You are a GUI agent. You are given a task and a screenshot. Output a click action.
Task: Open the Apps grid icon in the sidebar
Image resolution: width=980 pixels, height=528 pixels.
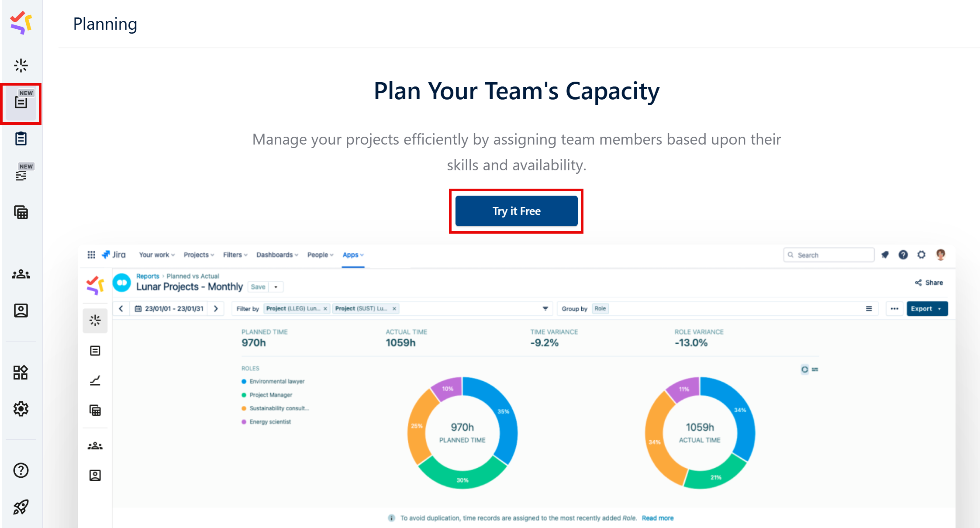[20, 372]
